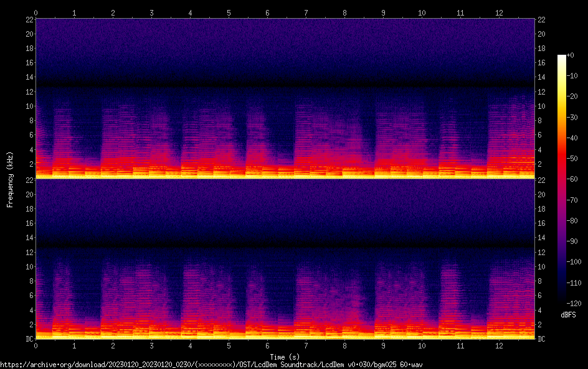Click the 'Frequency (kHz)' vertical axis label

click(x=9, y=179)
